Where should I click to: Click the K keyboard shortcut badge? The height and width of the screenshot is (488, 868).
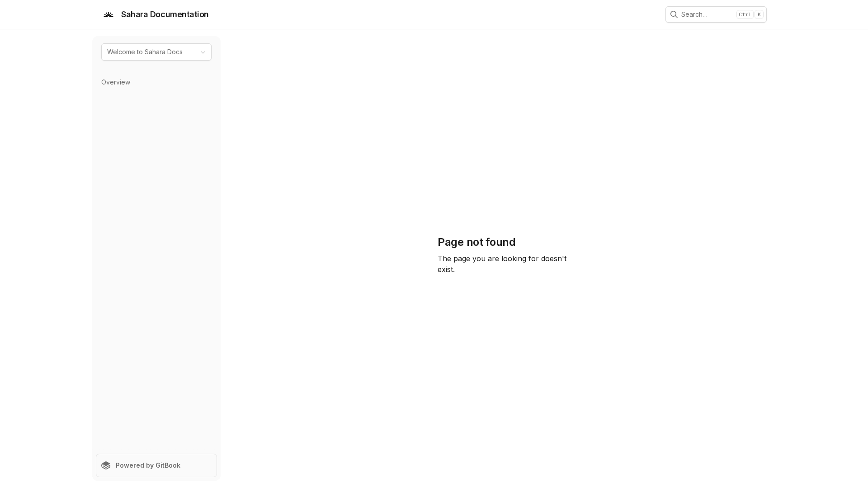pyautogui.click(x=759, y=14)
